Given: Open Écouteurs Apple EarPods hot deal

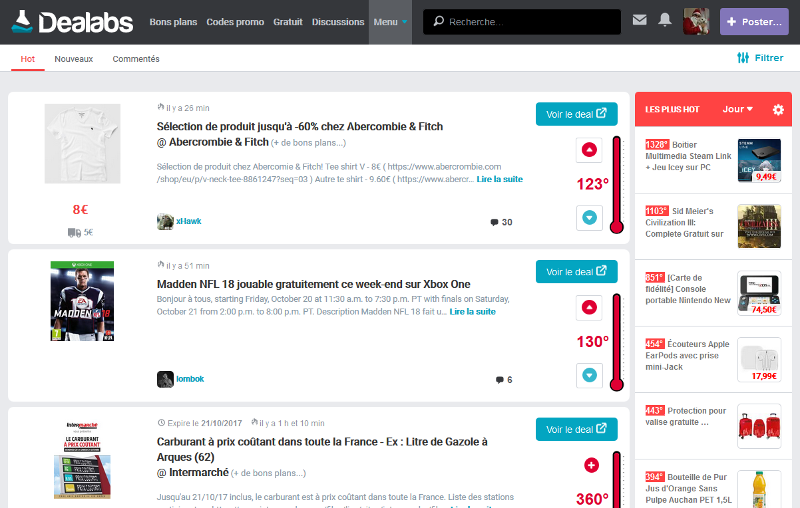Looking at the screenshot, I should click(x=687, y=355).
